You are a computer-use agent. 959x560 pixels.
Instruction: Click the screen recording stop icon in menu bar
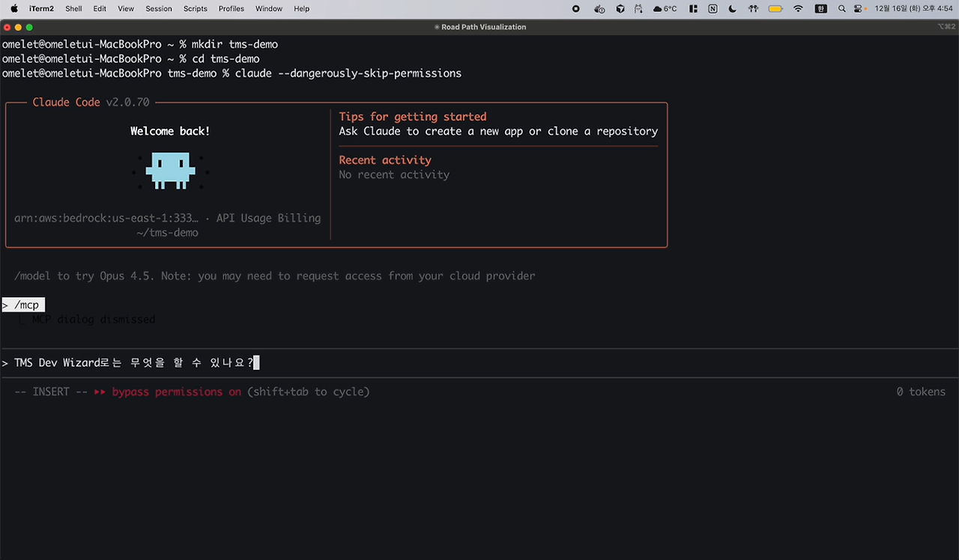tap(575, 9)
